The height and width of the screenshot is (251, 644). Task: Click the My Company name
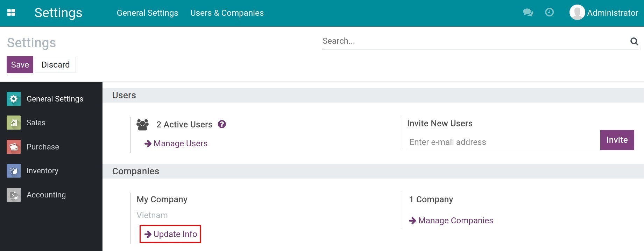(x=162, y=200)
